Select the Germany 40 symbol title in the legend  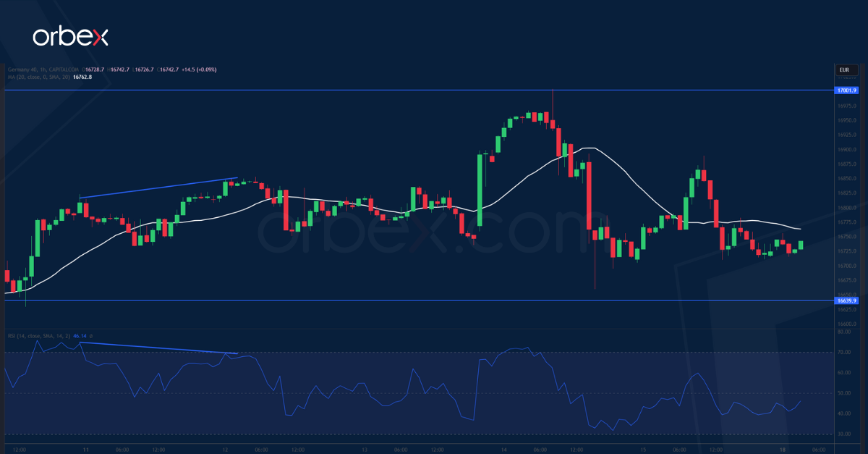point(22,68)
